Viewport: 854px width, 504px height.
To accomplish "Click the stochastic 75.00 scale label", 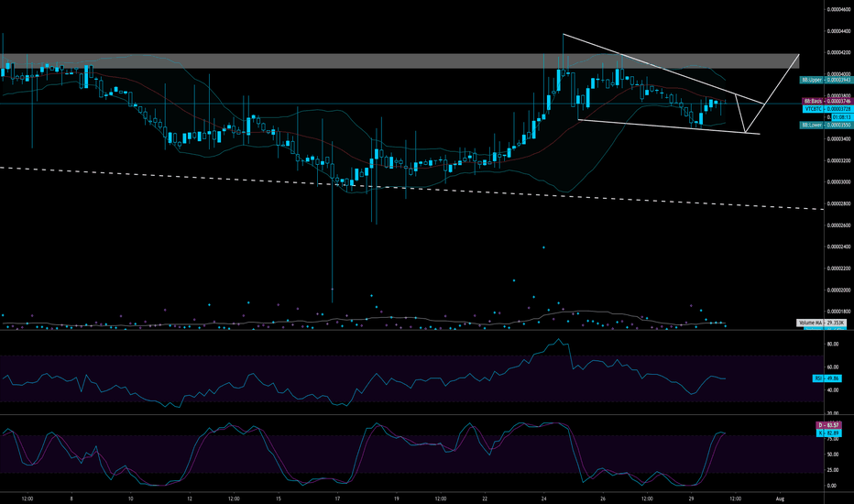I will (833, 439).
